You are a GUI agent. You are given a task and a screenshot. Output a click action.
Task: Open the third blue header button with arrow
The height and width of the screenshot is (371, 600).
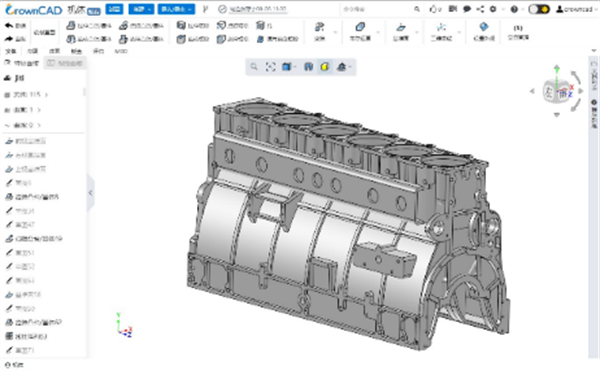pyautogui.click(x=176, y=9)
